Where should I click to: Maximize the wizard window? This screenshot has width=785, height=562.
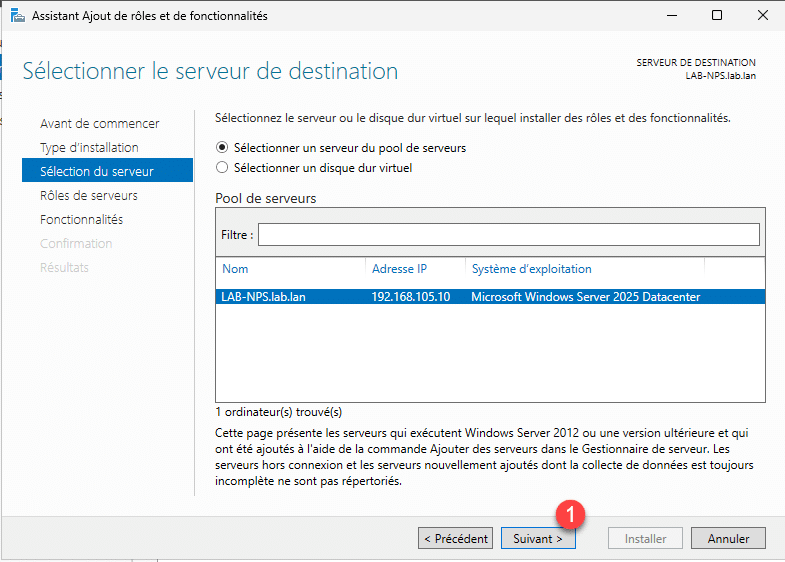pyautogui.click(x=717, y=16)
